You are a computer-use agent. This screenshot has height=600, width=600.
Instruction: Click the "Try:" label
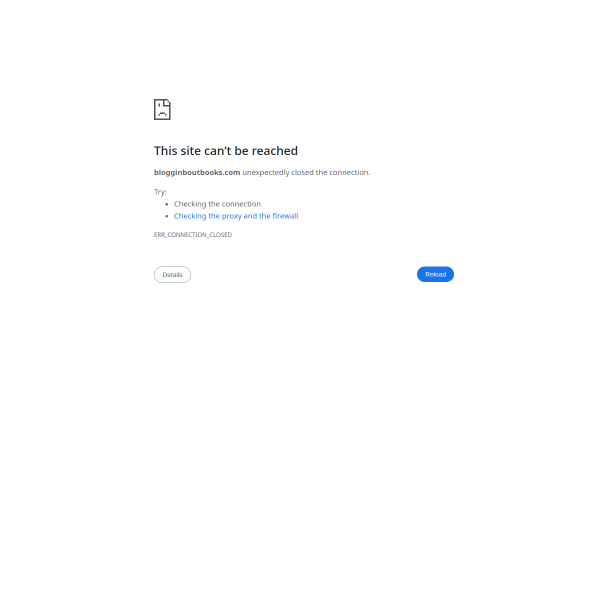[160, 192]
